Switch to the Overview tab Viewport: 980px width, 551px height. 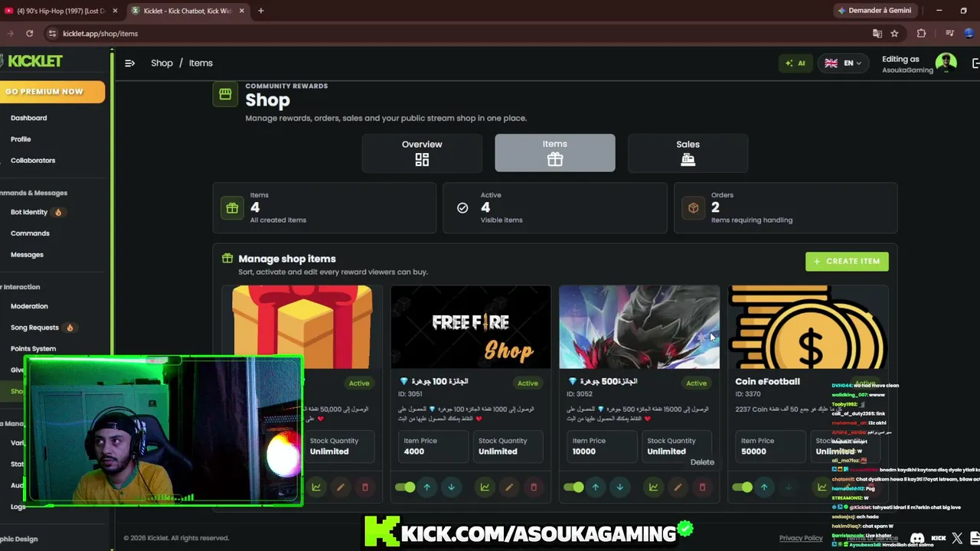(422, 152)
